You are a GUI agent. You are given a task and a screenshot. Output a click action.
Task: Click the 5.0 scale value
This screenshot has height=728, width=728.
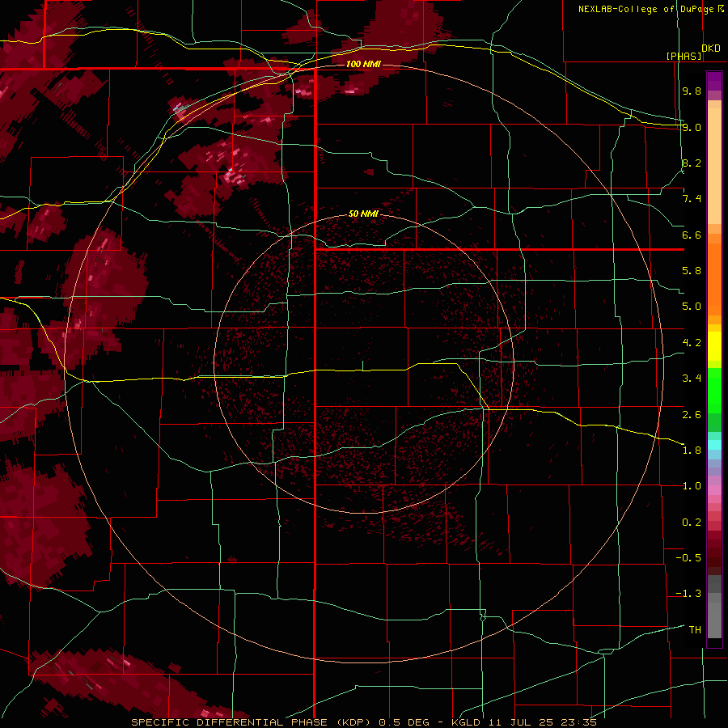point(692,307)
